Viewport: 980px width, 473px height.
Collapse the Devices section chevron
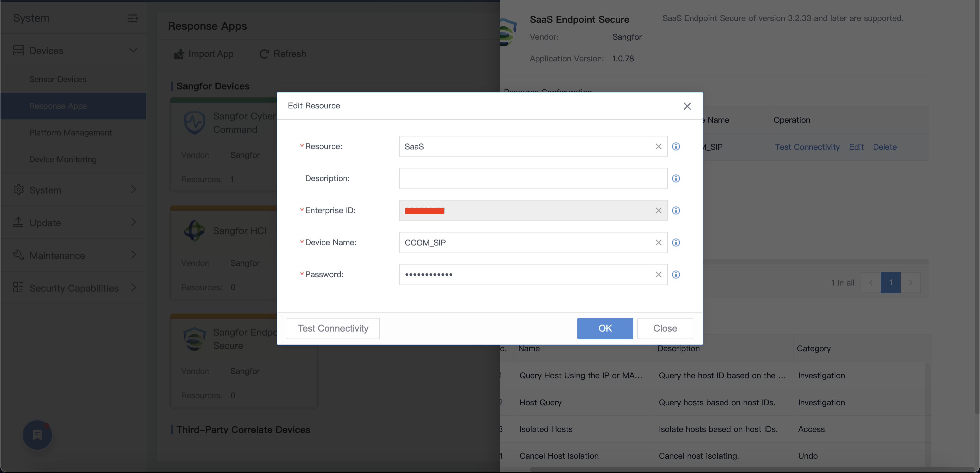pos(133,50)
